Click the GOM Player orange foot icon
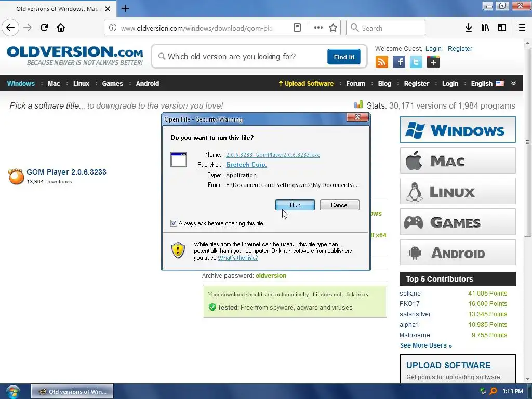This screenshot has width=532, height=399. click(x=16, y=177)
